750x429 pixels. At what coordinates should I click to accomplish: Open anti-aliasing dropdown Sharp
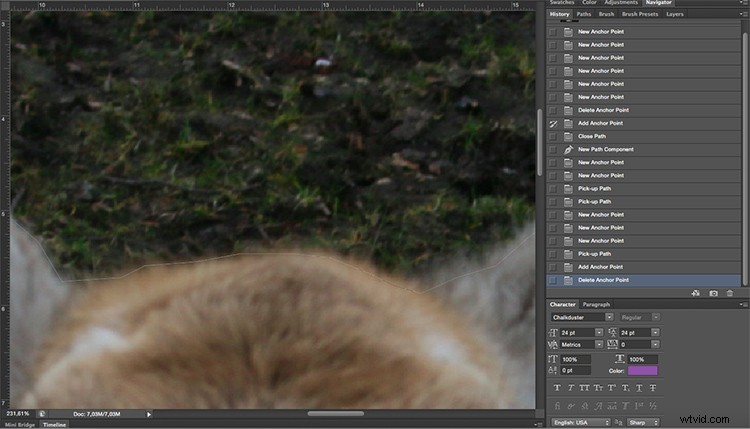pos(643,423)
